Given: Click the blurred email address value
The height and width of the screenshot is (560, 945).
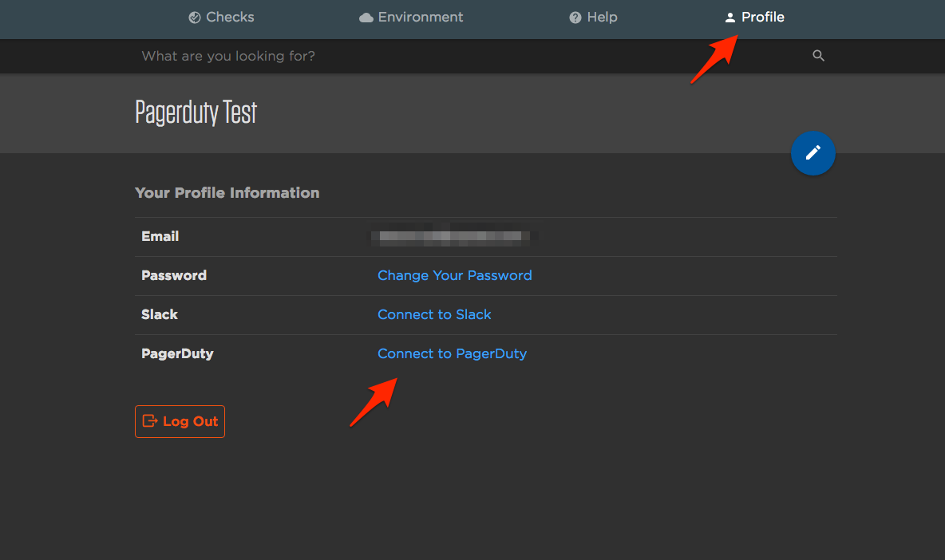Looking at the screenshot, I should coord(453,236).
